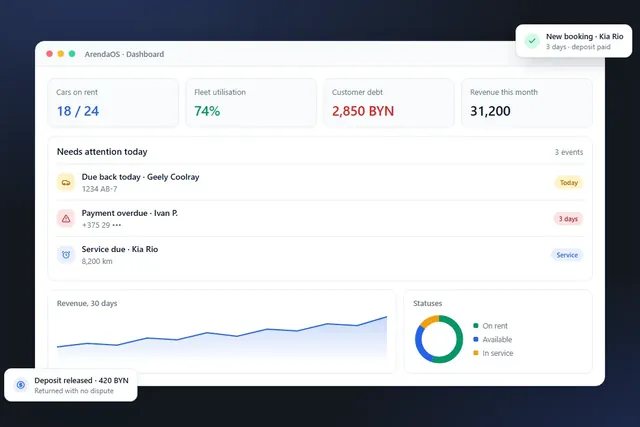This screenshot has height=427, width=640.
Task: Click the green On rent legend swatch
Action: click(476, 325)
